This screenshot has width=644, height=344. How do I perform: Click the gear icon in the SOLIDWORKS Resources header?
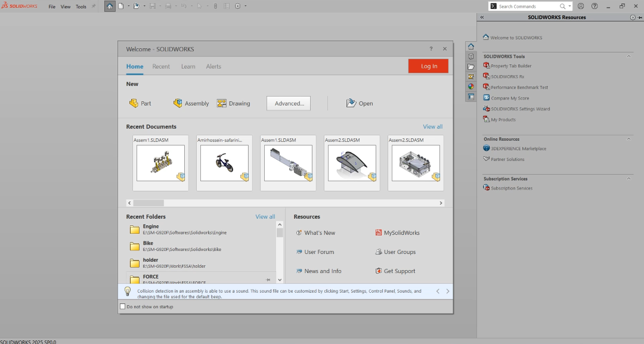633,17
